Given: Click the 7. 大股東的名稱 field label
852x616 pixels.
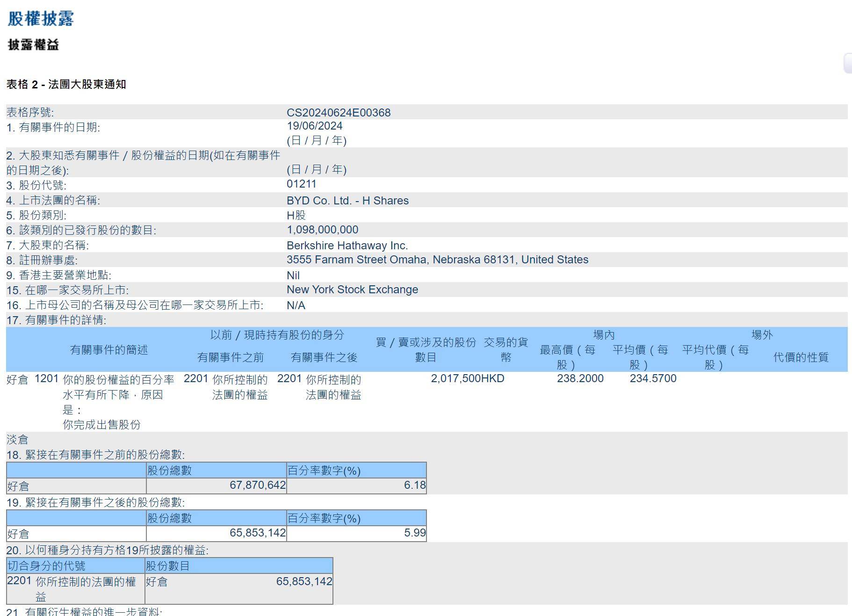Looking at the screenshot, I should (48, 245).
